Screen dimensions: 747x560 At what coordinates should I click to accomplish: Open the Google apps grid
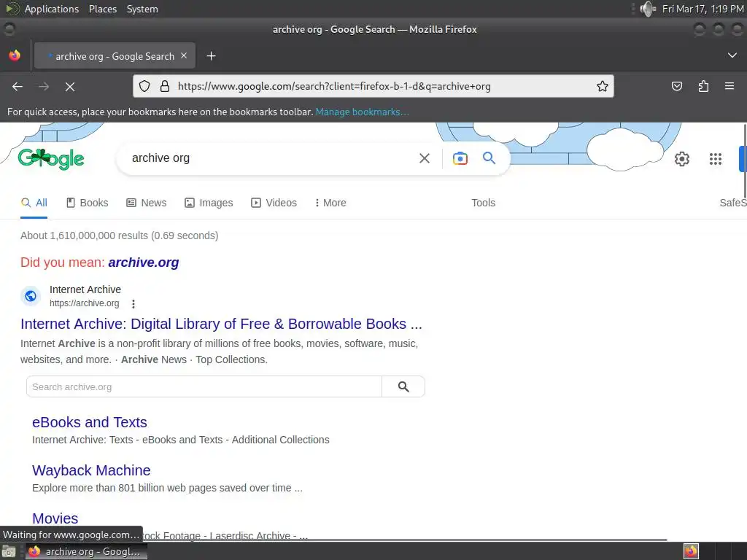(716, 158)
